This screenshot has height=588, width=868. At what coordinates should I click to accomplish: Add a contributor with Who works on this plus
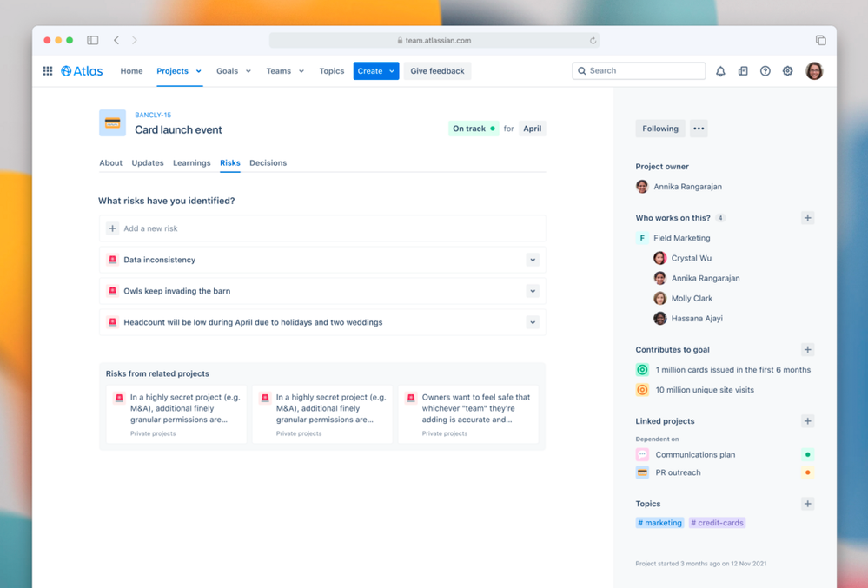click(808, 218)
